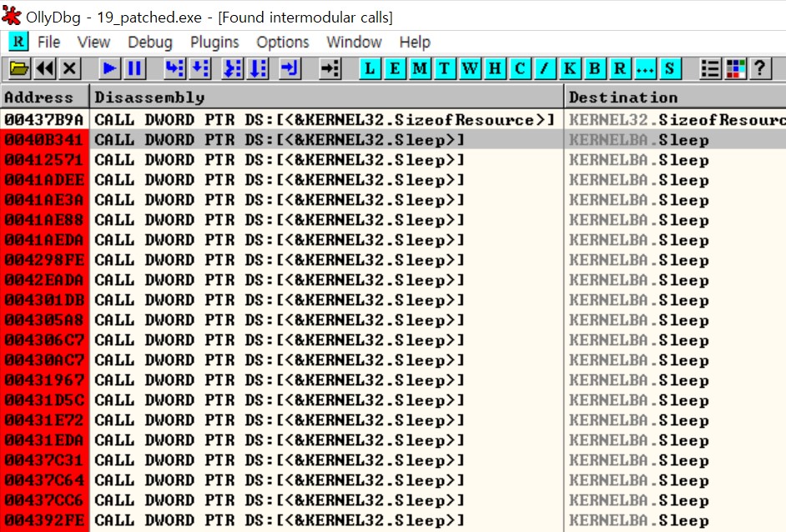Select the Sleep call at 00431E72
786x532 pixels.
click(x=393, y=420)
